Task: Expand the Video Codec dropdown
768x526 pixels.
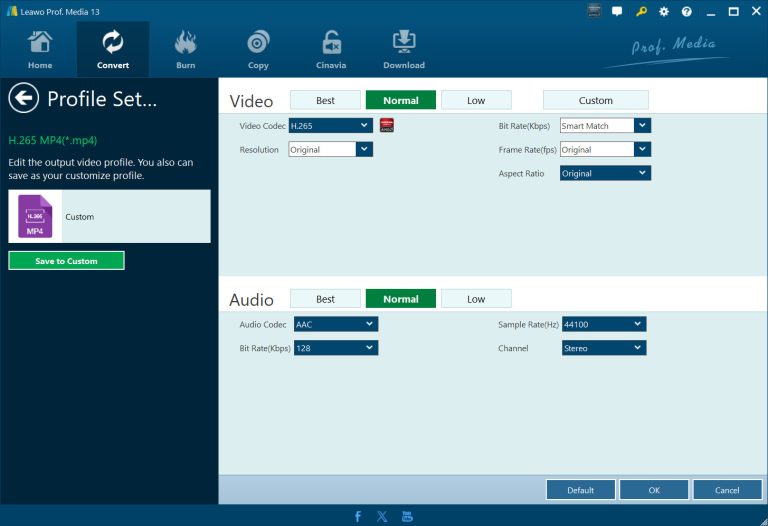Action: 363,126
